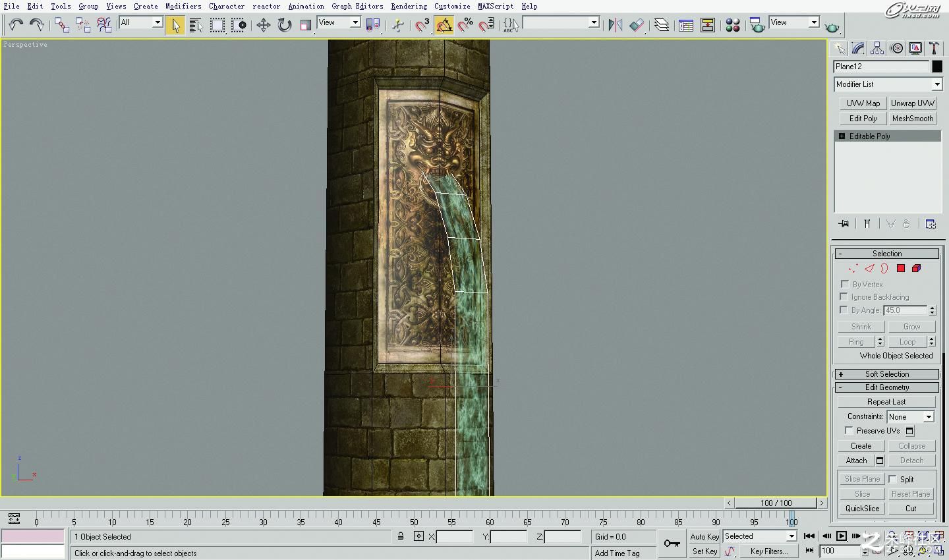The image size is (949, 560).
Task: Click the Quick Render teapot icon
Action: pyautogui.click(x=832, y=26)
